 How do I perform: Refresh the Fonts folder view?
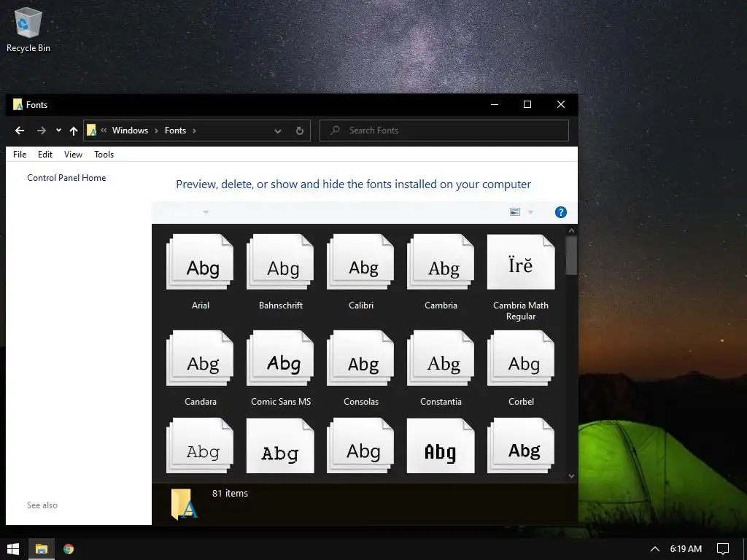click(300, 131)
